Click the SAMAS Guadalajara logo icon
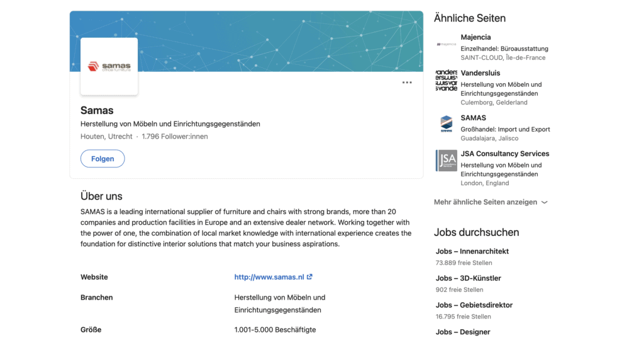644x338 pixels. (x=447, y=125)
